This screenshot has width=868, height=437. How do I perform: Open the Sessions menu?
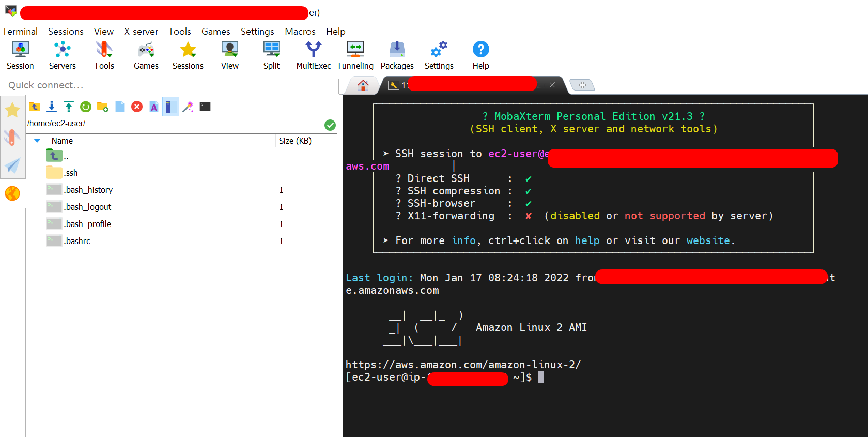point(66,32)
